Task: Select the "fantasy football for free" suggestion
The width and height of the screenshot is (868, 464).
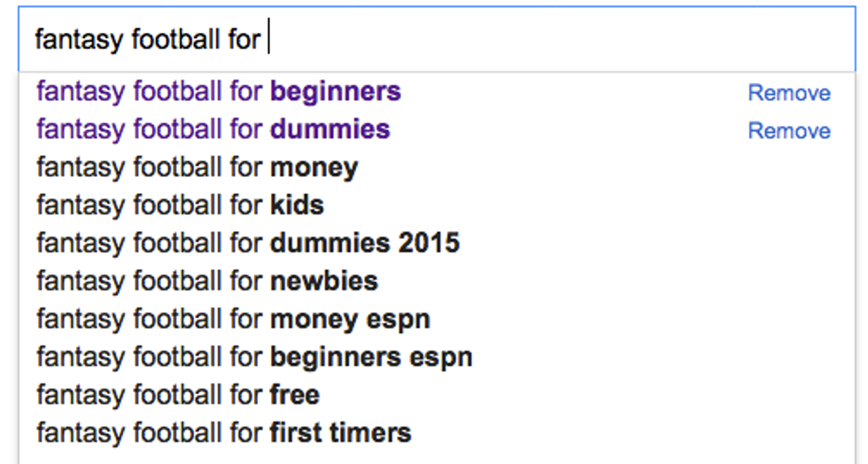Action: pyautogui.click(x=178, y=395)
